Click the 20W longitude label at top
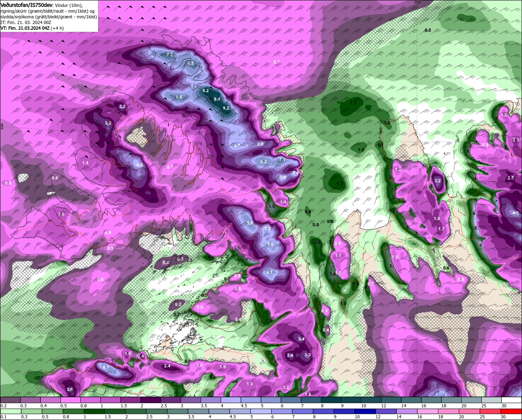This screenshot has width=522, height=420. tap(417, 2)
